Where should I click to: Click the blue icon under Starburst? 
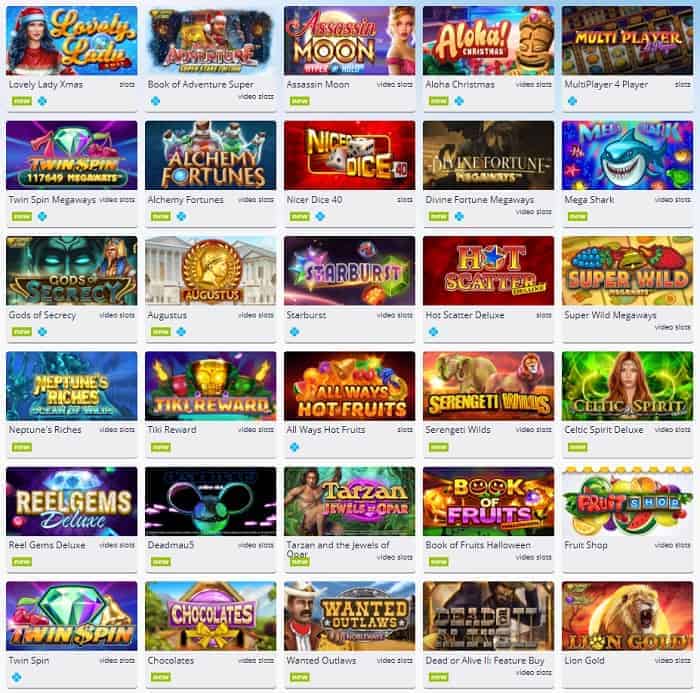pos(294,331)
